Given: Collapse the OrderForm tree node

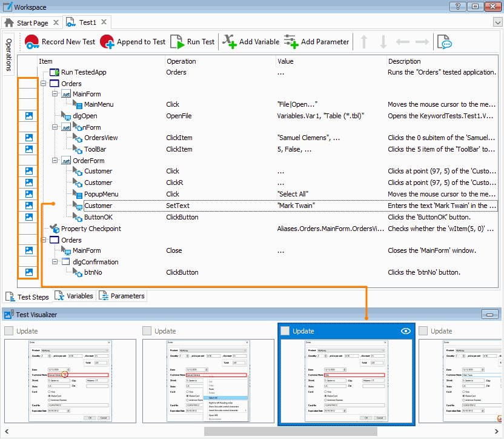Looking at the screenshot, I should point(55,161).
